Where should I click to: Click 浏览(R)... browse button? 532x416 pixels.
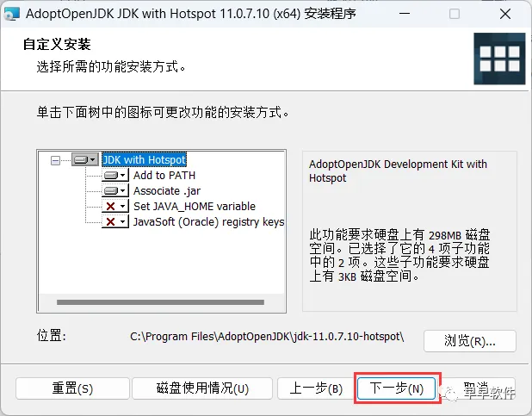[x=470, y=341]
